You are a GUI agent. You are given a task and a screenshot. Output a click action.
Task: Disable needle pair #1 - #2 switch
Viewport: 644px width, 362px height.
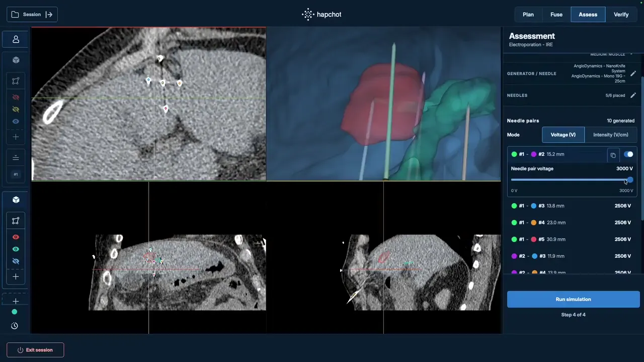pyautogui.click(x=628, y=154)
